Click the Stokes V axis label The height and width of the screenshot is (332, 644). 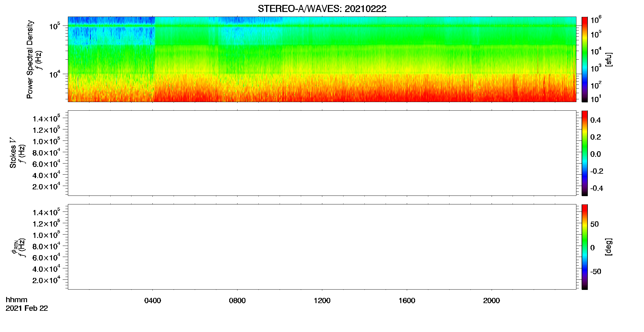pos(13,153)
